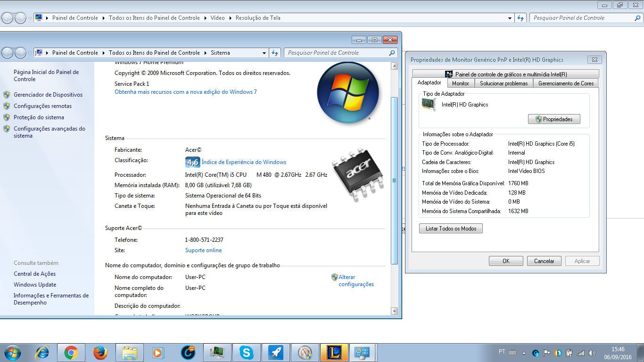Open recent pages dropdown in Sistema window
644x362 pixels.
coord(30,53)
